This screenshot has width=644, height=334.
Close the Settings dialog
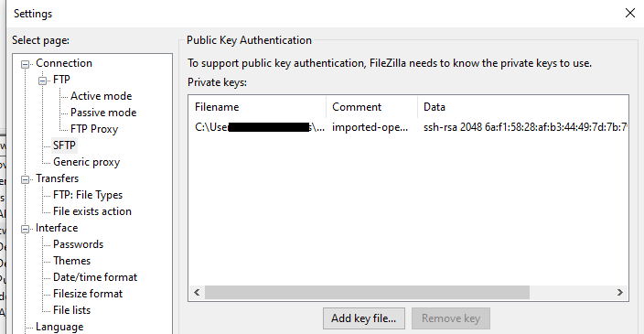pyautogui.click(x=630, y=13)
